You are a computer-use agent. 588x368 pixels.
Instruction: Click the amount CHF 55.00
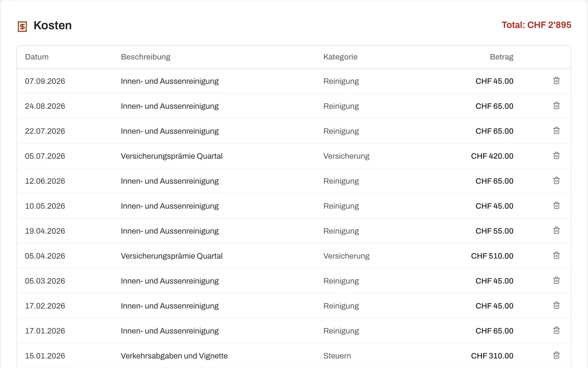494,231
